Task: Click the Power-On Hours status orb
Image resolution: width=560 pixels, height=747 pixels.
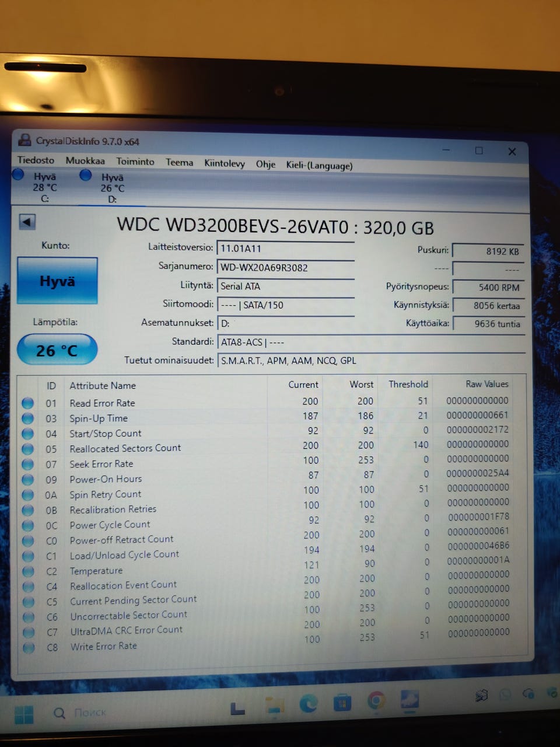Action: point(27,479)
